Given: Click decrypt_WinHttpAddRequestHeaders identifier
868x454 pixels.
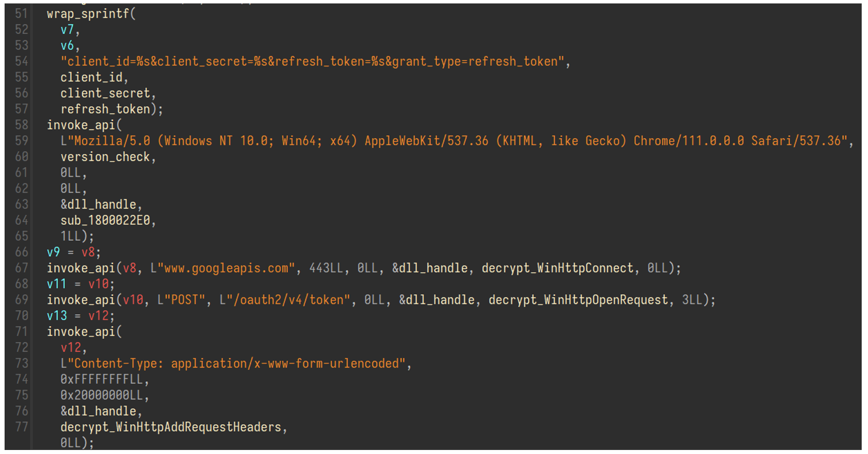Looking at the screenshot, I should point(171,427).
